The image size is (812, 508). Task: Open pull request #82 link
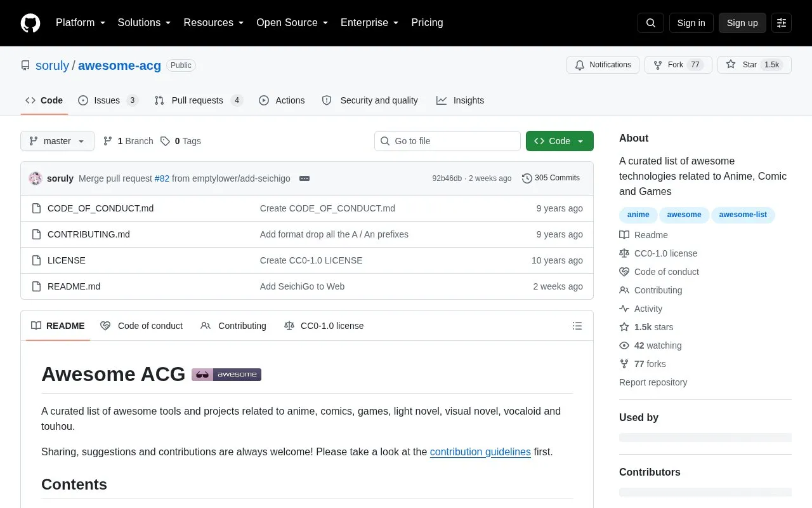162,178
